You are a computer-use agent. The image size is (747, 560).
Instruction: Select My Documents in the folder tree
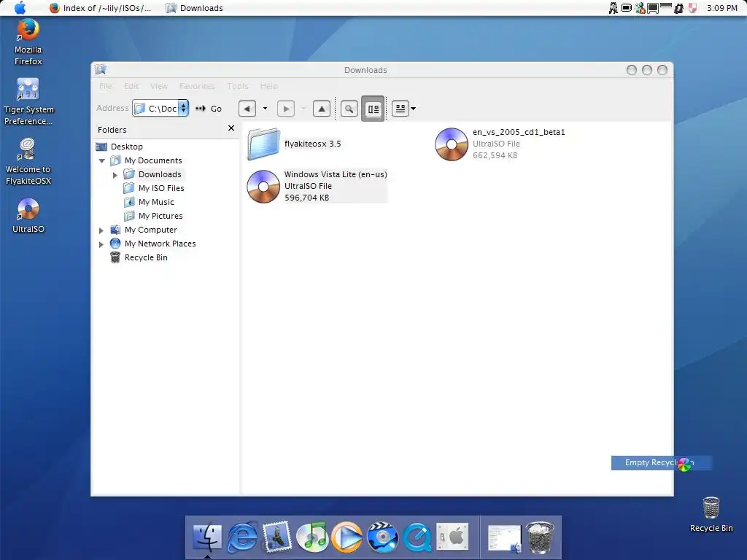point(153,160)
